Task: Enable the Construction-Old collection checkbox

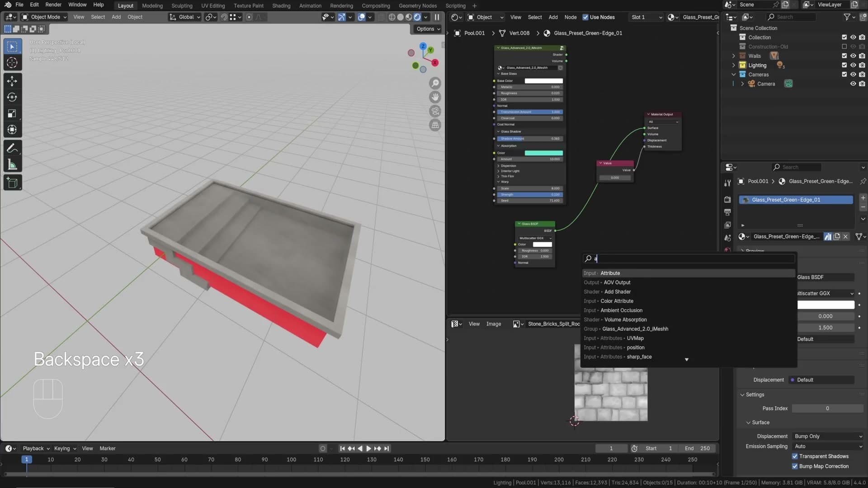Action: [x=844, y=47]
